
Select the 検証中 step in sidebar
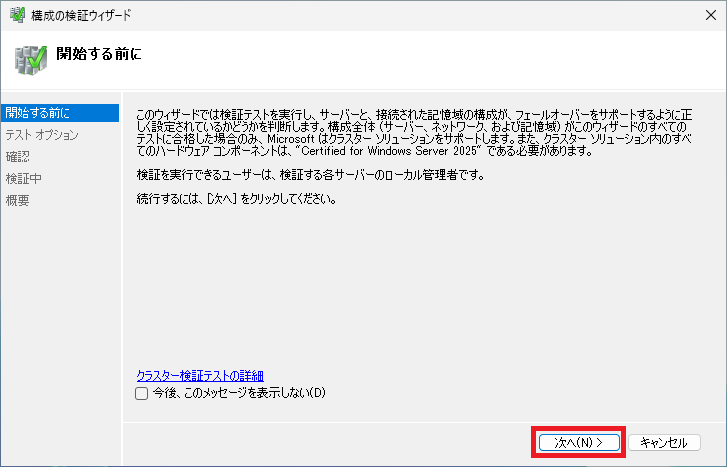pos(24,179)
